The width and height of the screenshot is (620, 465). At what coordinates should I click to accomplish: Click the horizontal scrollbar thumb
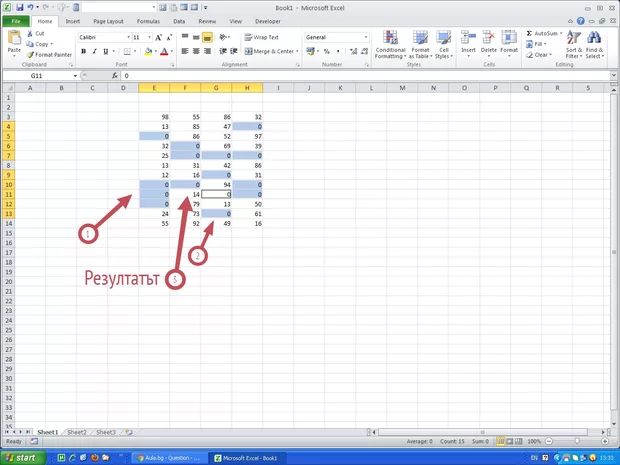tap(482, 432)
